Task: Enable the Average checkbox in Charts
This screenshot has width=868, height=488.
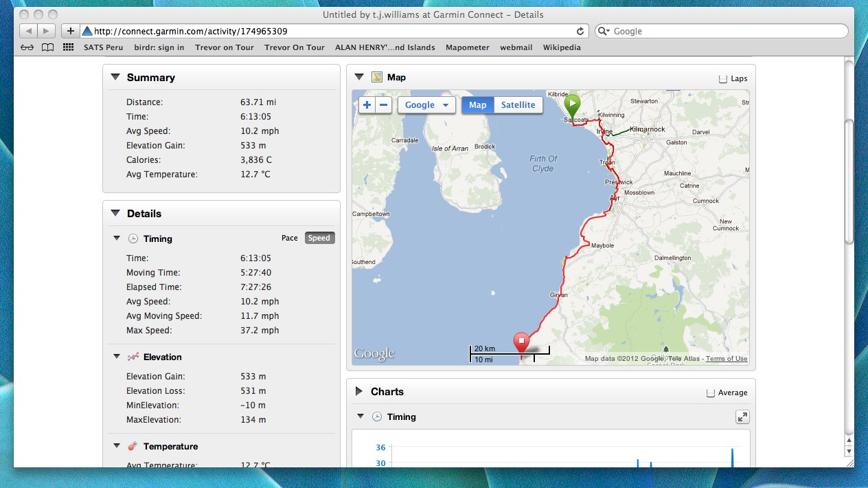Action: click(x=710, y=392)
